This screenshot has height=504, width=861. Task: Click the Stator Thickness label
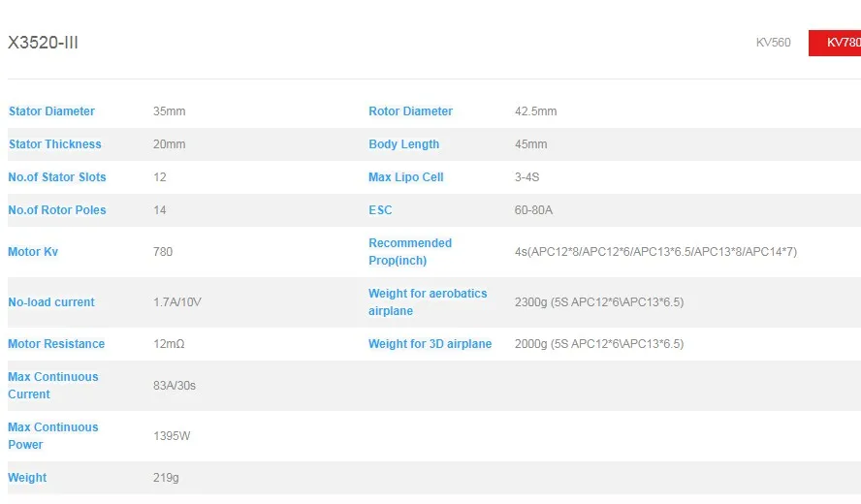pos(55,144)
